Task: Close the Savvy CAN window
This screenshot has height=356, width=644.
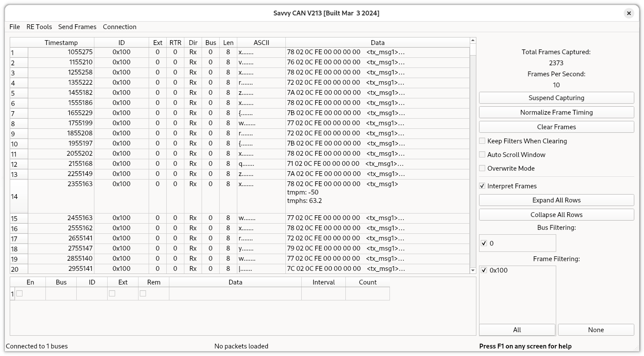Action: pos(629,13)
